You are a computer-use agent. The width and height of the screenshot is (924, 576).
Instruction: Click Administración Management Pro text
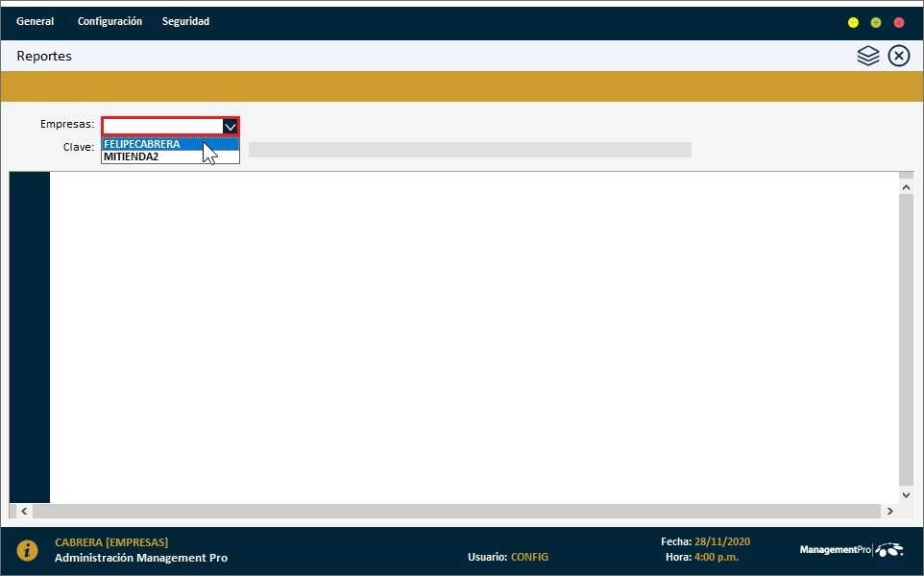coord(141,557)
